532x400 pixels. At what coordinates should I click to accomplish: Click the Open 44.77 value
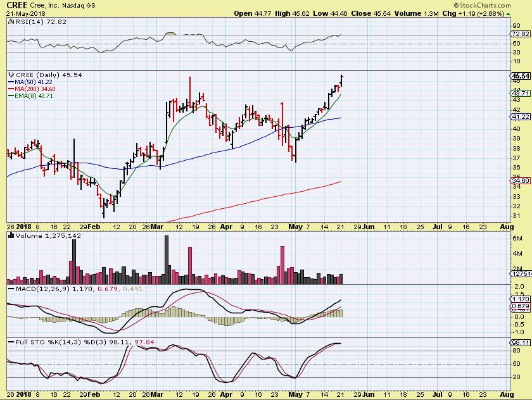coord(253,13)
